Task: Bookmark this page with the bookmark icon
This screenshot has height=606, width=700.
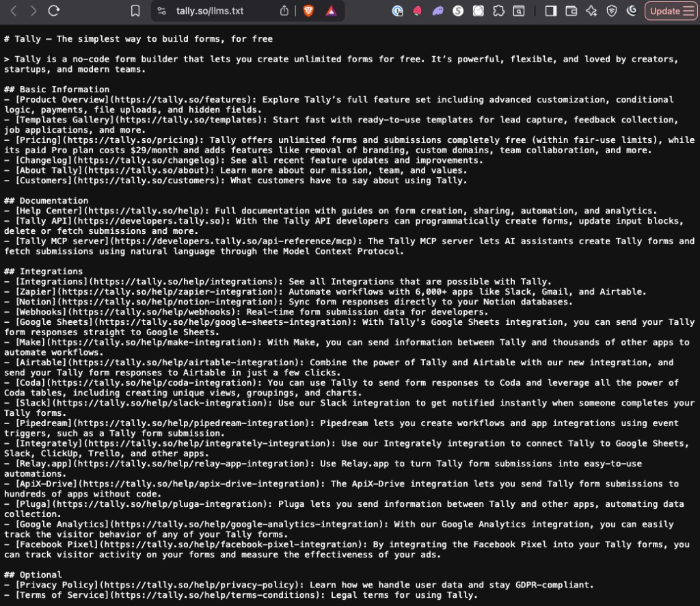Action: (x=135, y=11)
